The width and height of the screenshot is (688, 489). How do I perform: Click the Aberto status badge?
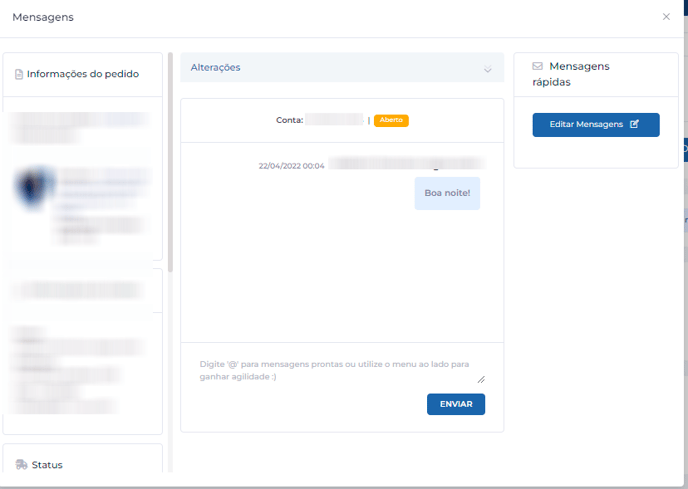391,120
